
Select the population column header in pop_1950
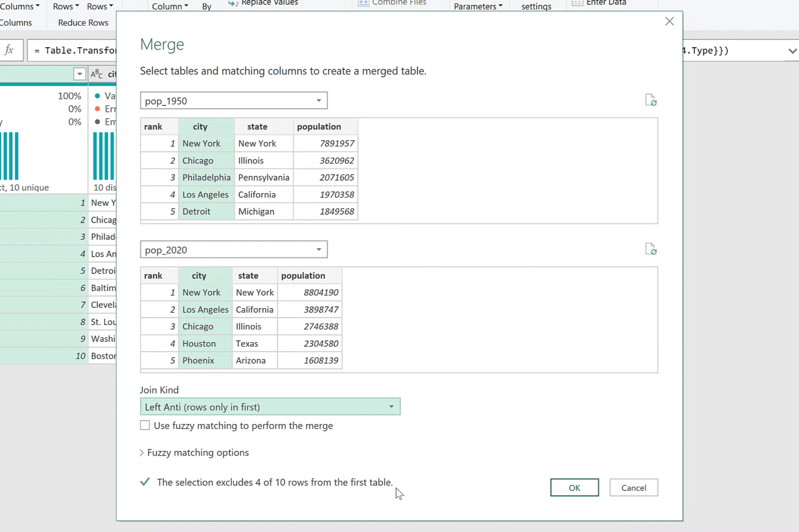[x=325, y=127]
